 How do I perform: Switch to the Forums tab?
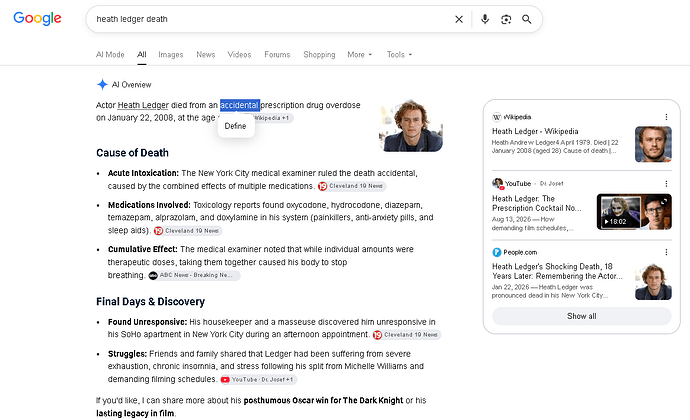click(277, 55)
